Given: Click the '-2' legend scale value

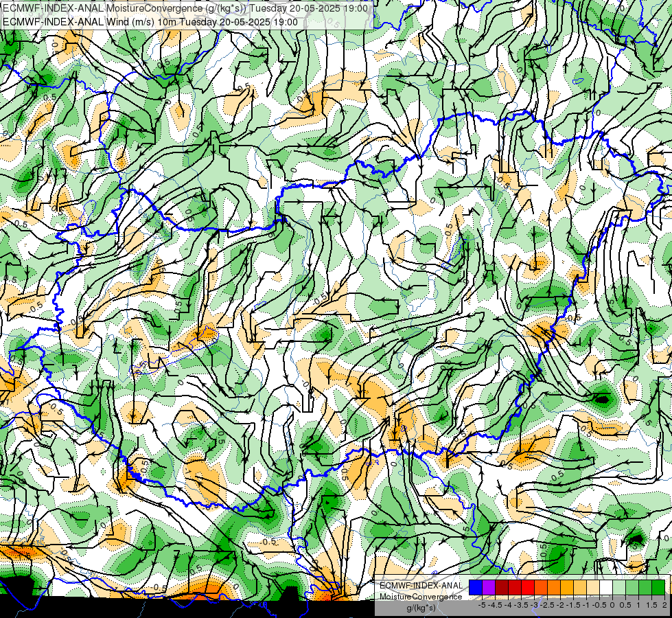Looking at the screenshot, I should [x=561, y=605].
